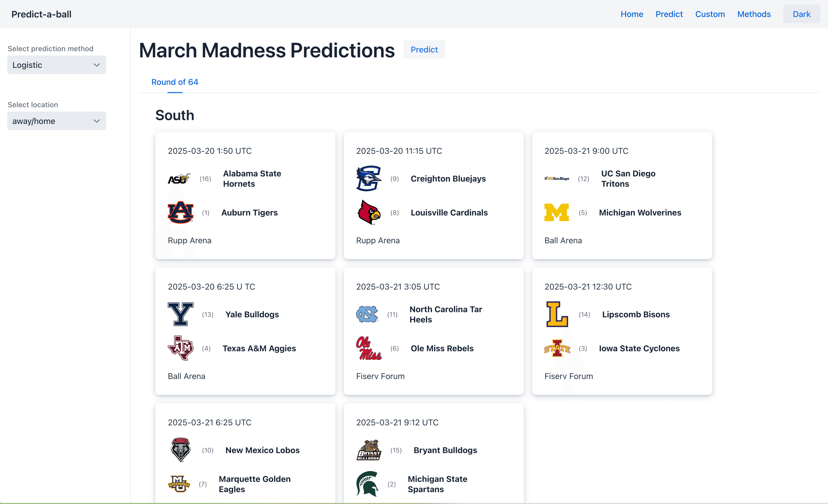Click the New Mexico Lobos logo
The height and width of the screenshot is (504, 828).
click(180, 450)
